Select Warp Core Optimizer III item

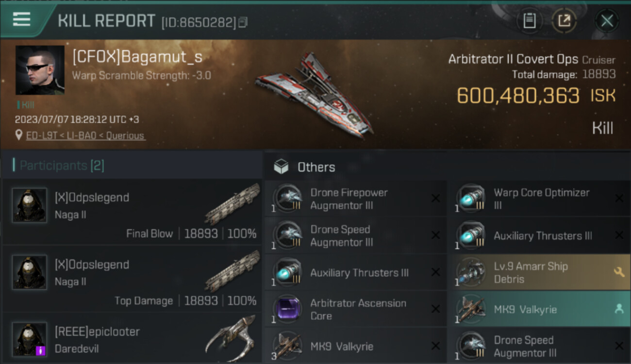[x=539, y=199]
